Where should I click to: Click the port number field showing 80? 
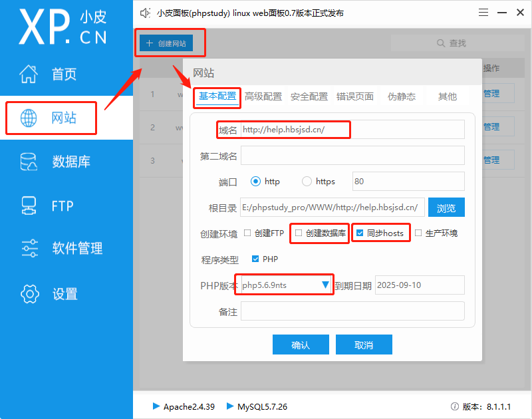408,181
